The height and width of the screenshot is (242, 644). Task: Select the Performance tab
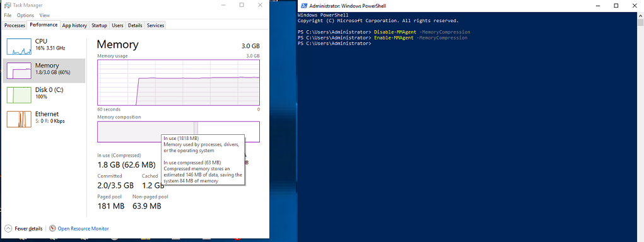coord(44,25)
